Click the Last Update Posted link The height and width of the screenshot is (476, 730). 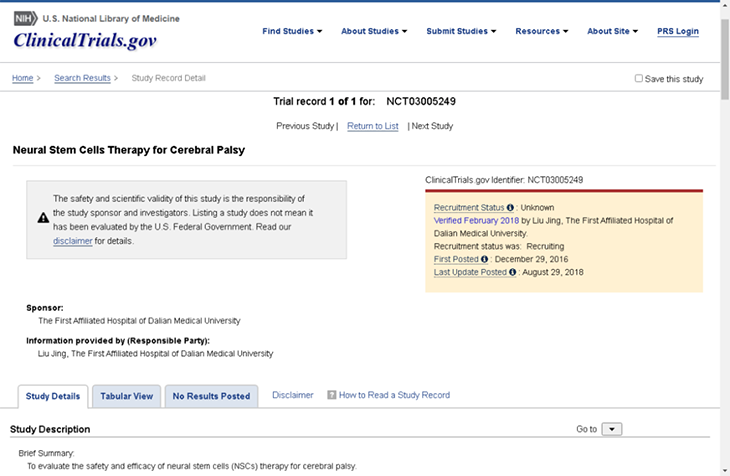(x=470, y=272)
